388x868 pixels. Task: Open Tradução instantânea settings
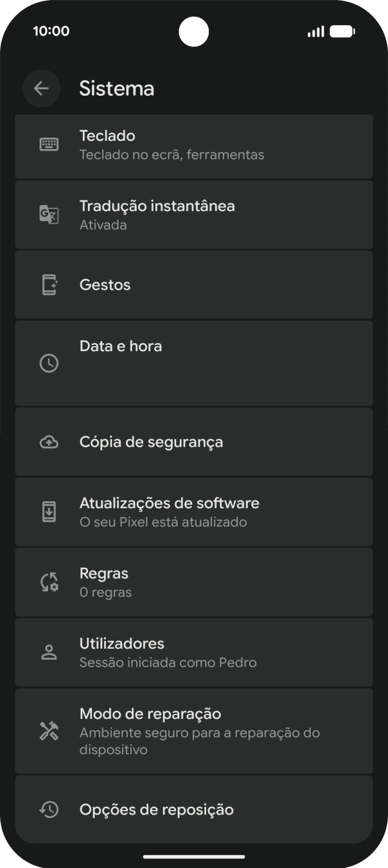pos(193,215)
